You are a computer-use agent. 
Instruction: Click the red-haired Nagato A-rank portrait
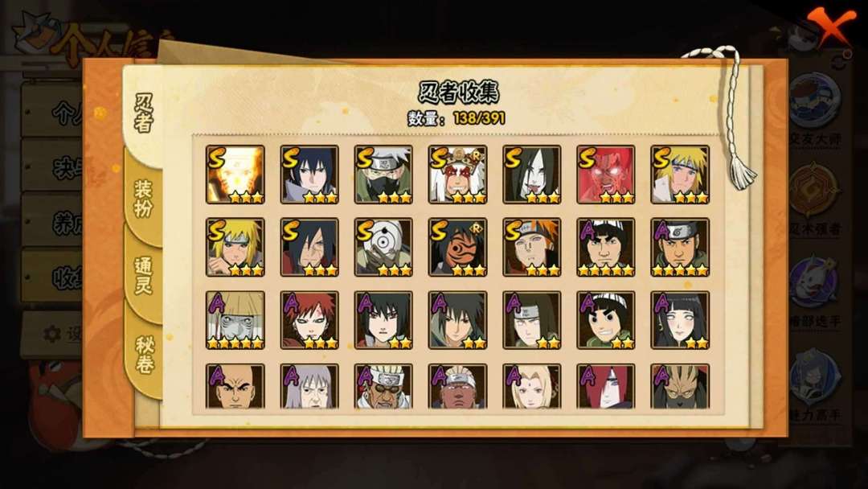tap(606, 387)
